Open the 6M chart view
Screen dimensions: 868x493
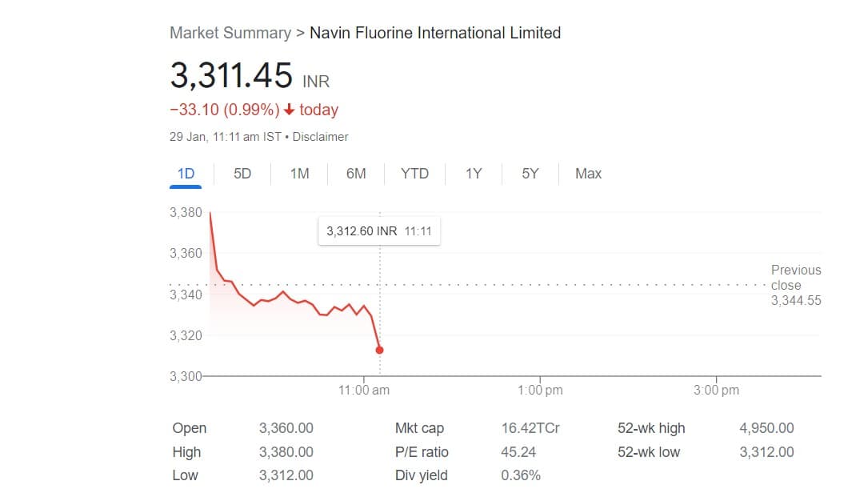coord(356,174)
